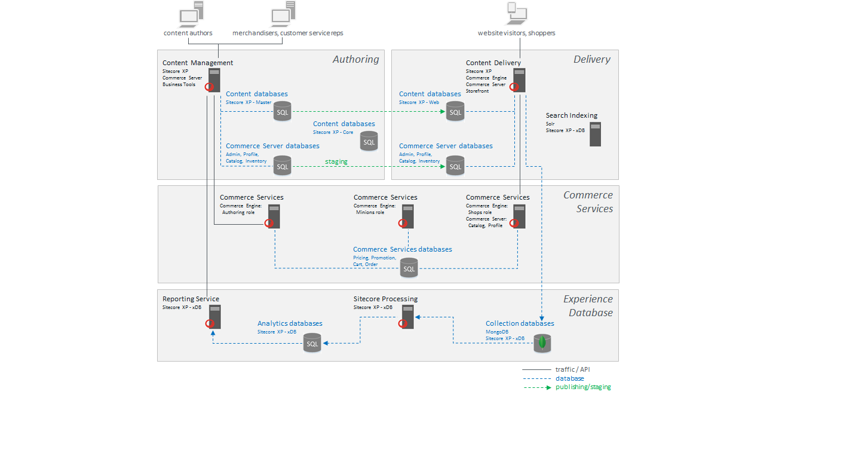The height and width of the screenshot is (468, 868).
Task: Click the 'Reporting Service' heading
Action: [191, 299]
